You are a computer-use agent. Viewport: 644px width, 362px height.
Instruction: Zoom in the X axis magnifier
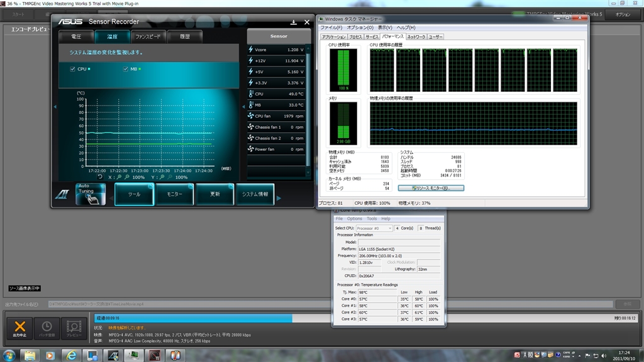119,177
